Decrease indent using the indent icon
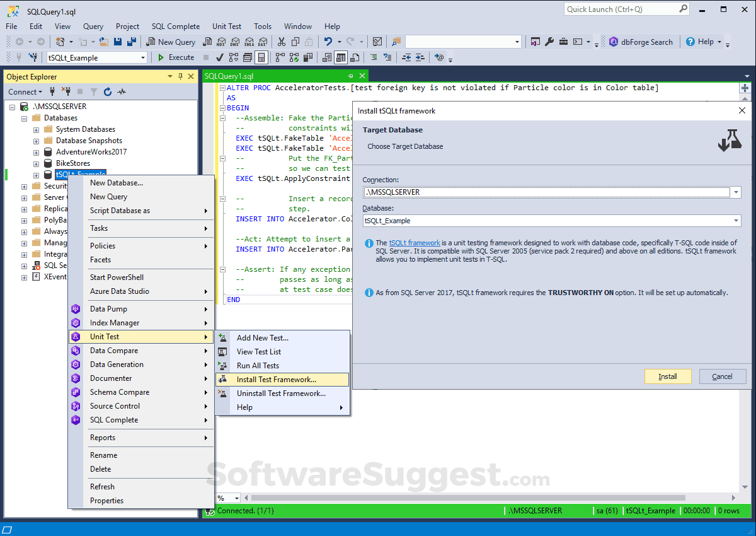 pos(406,57)
